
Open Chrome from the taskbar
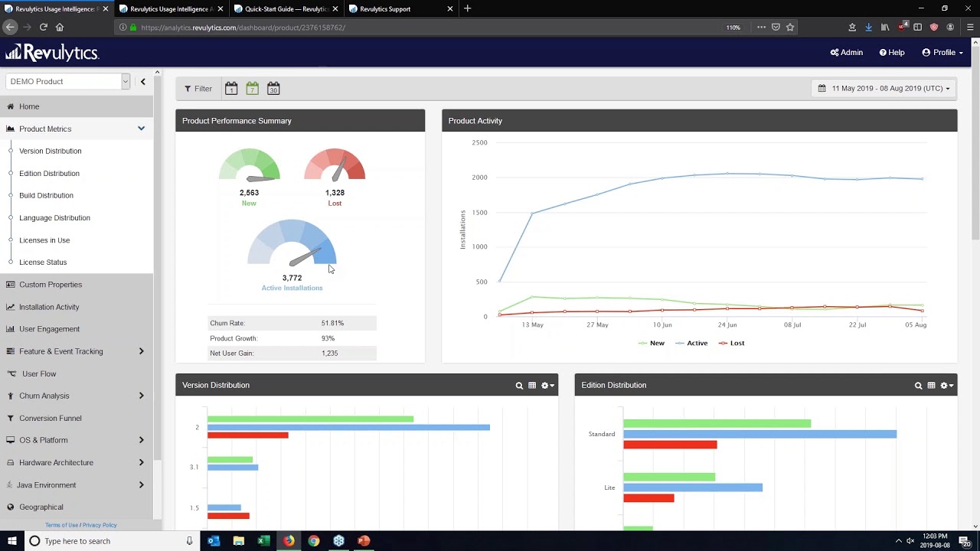coord(314,541)
